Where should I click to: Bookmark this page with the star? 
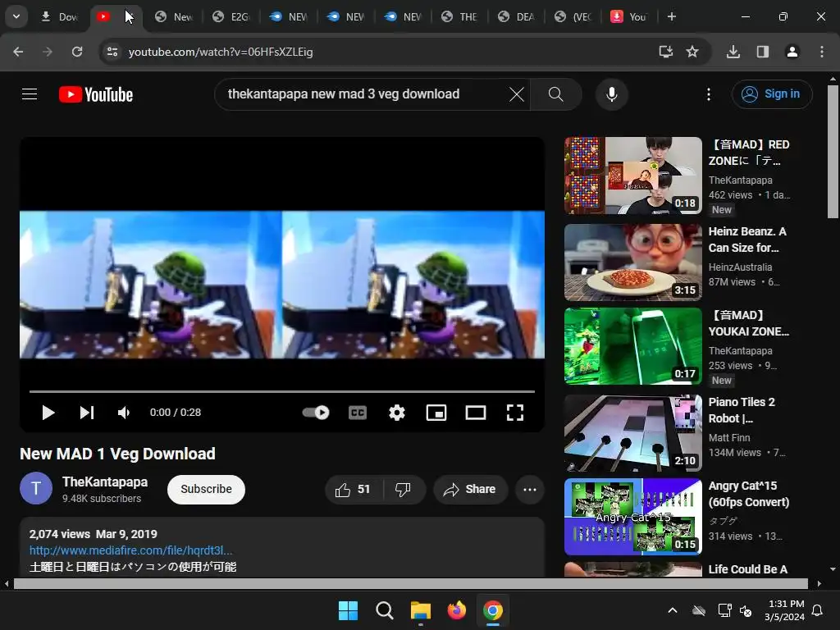[x=692, y=52]
